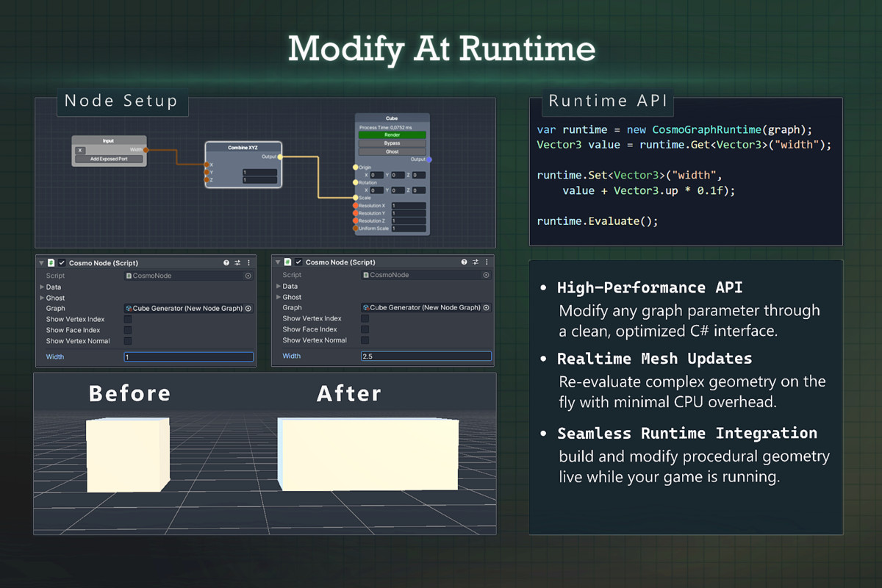The height and width of the screenshot is (588, 882).
Task: Open presets icon in Width 1 inspector header
Action: pos(238,262)
